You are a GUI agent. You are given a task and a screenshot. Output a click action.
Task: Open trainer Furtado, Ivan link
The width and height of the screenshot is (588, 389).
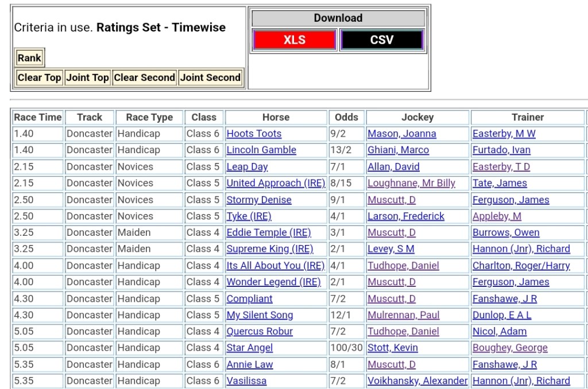coord(501,150)
